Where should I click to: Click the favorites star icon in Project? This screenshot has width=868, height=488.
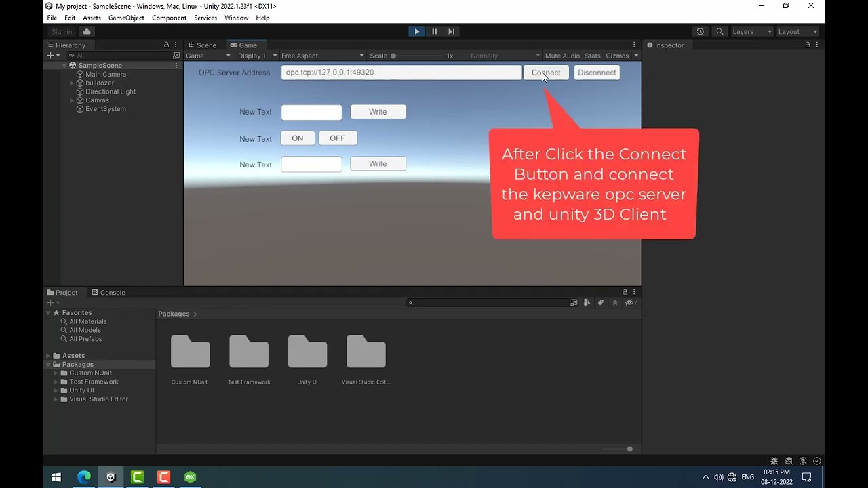pos(615,303)
